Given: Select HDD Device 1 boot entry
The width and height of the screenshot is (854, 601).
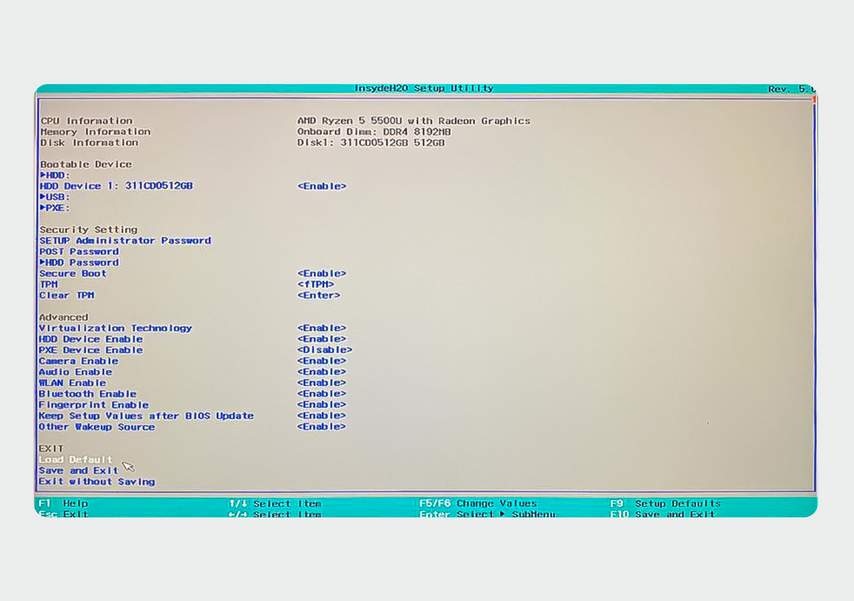Looking at the screenshot, I should point(117,186).
